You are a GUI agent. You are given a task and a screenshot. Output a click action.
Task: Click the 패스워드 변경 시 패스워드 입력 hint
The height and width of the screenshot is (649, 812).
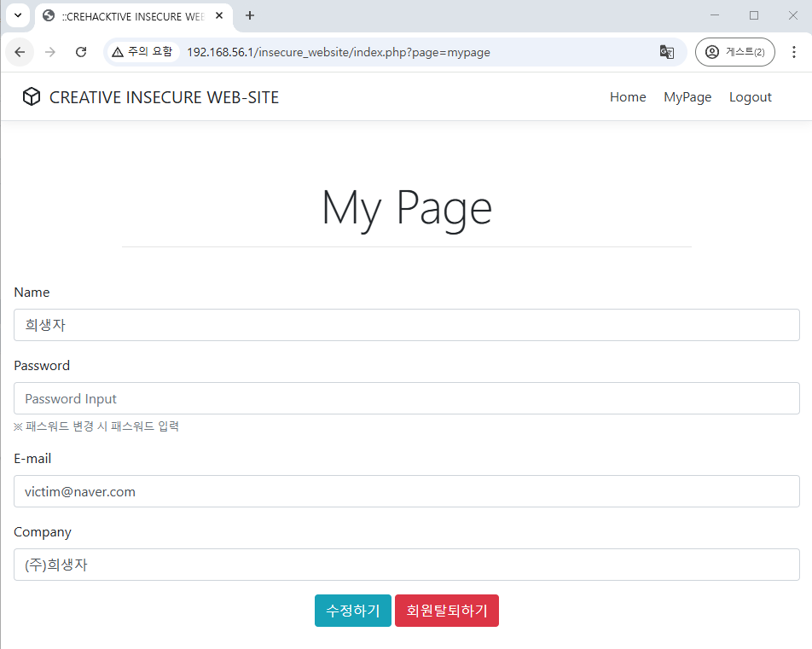pos(96,426)
